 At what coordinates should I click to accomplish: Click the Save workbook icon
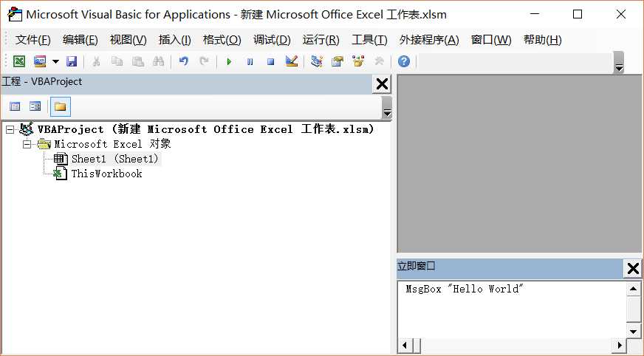(x=72, y=61)
